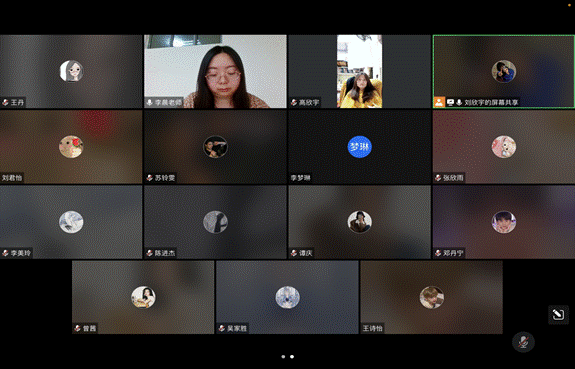
Task: Click the muted mic icon beside 曾茜
Action: tap(78, 328)
